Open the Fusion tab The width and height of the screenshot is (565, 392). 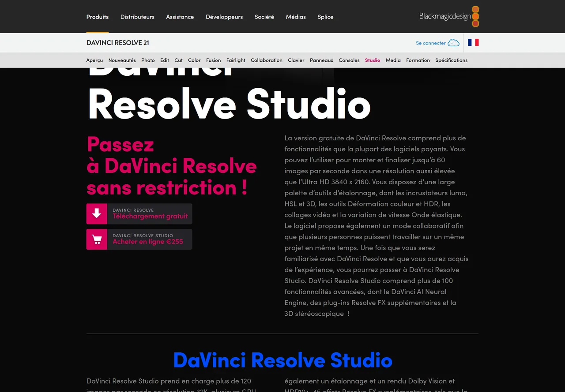pos(213,60)
